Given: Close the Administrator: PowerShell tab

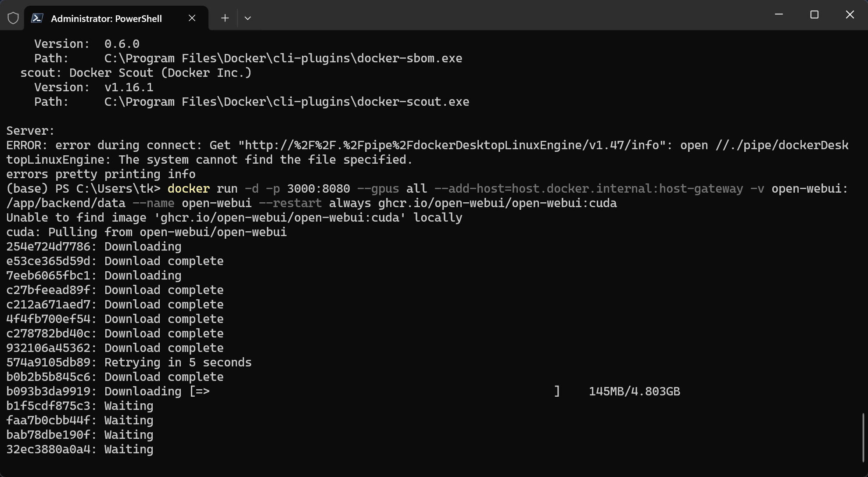Looking at the screenshot, I should pyautogui.click(x=192, y=18).
